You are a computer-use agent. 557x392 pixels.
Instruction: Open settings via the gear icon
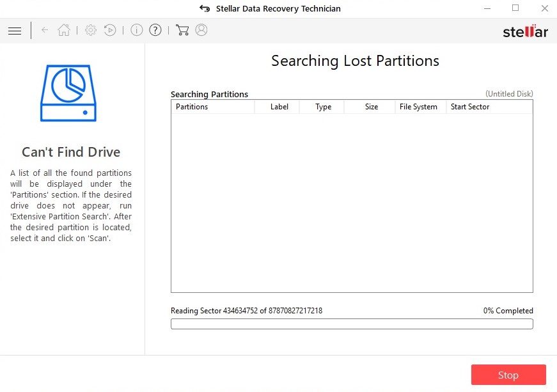click(x=91, y=30)
